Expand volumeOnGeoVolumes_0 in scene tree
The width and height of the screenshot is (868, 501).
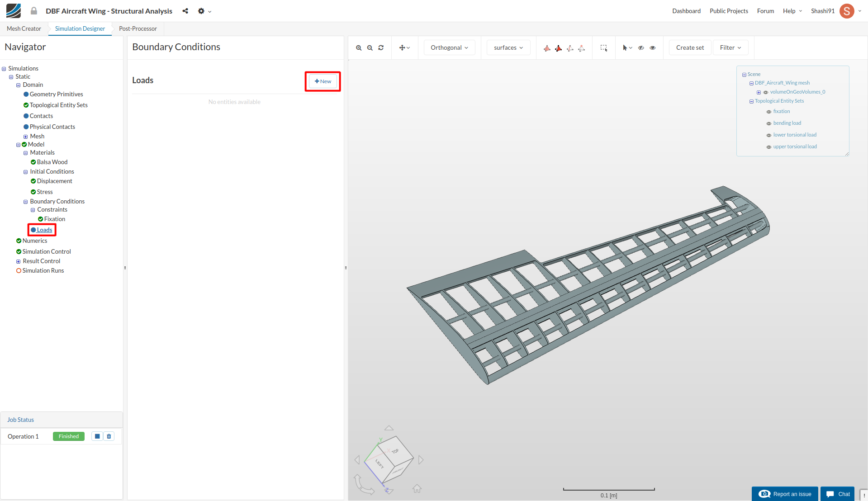(759, 92)
